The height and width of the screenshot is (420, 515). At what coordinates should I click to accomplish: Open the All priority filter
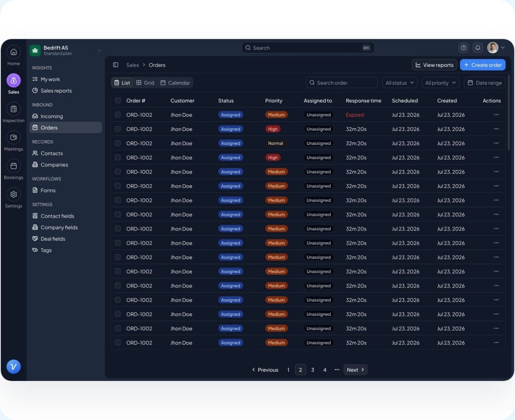tap(440, 83)
